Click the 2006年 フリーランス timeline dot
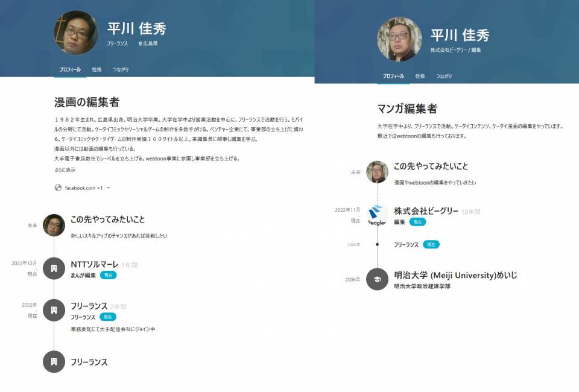This screenshot has height=392, width=579. pos(378,244)
